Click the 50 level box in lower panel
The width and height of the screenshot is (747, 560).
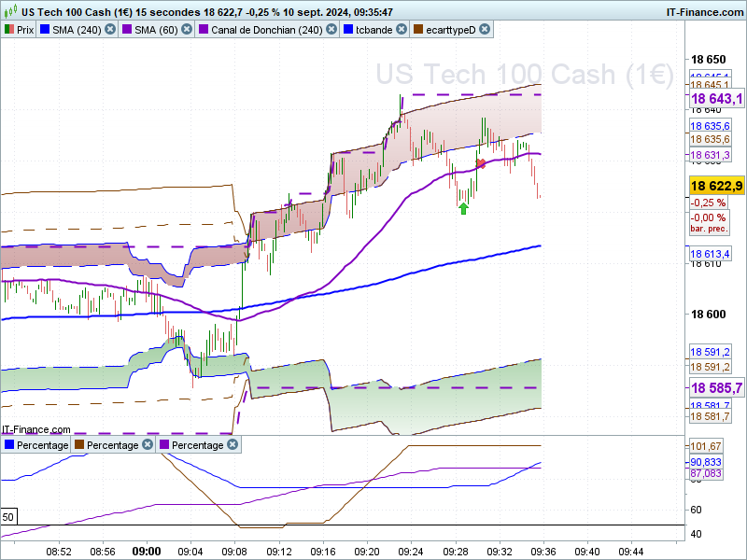pos(8,517)
